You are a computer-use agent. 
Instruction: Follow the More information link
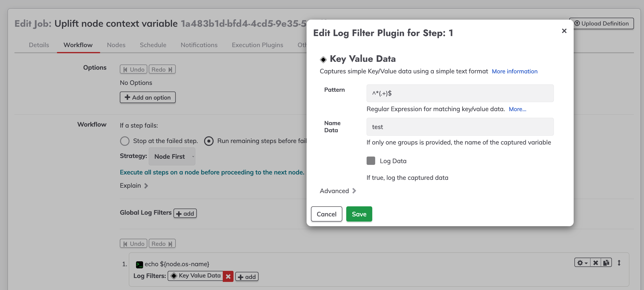515,71
